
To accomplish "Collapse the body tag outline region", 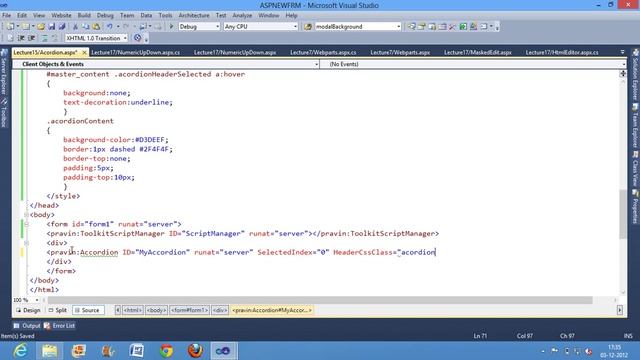I will (x=26, y=215).
